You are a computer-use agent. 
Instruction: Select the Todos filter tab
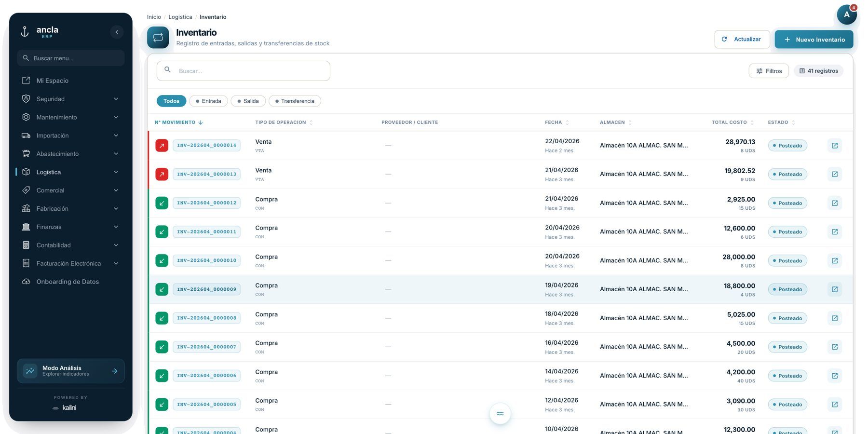pos(171,101)
